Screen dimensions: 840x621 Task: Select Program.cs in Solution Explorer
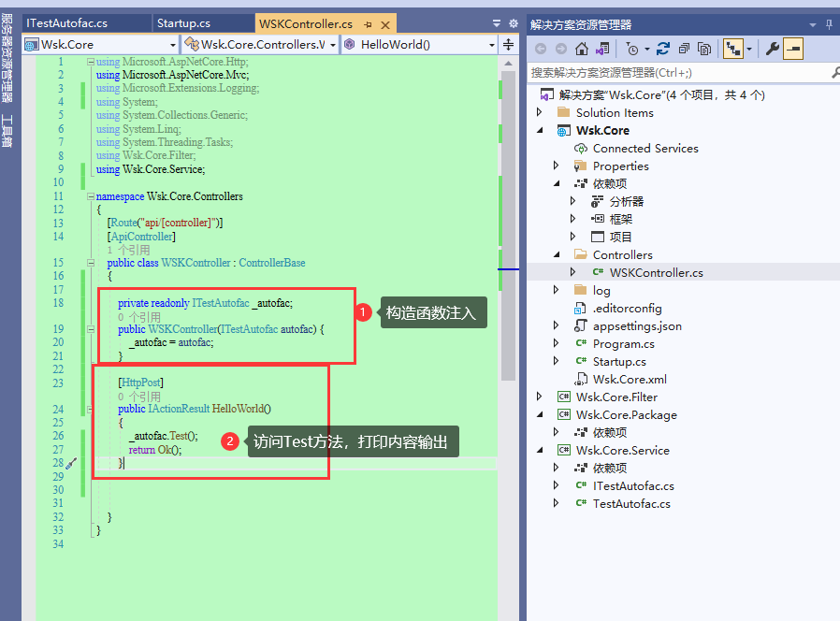[x=624, y=344]
